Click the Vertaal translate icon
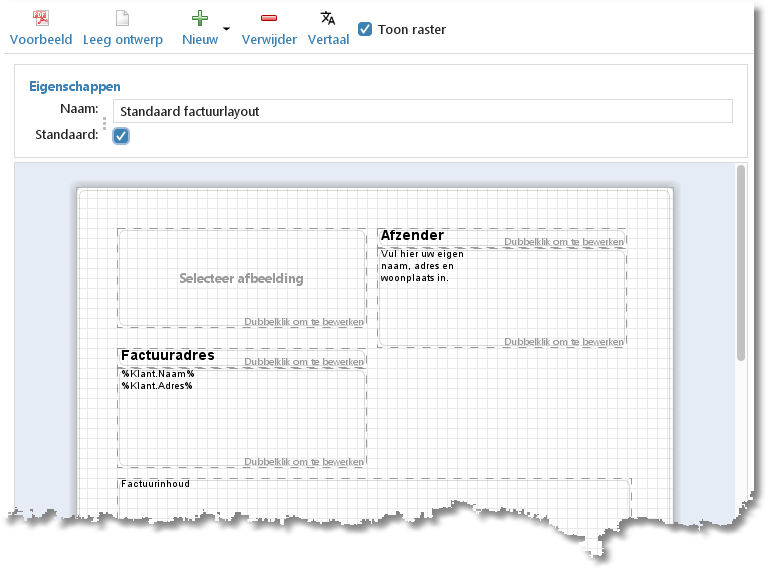The width and height of the screenshot is (768, 572). (x=328, y=18)
